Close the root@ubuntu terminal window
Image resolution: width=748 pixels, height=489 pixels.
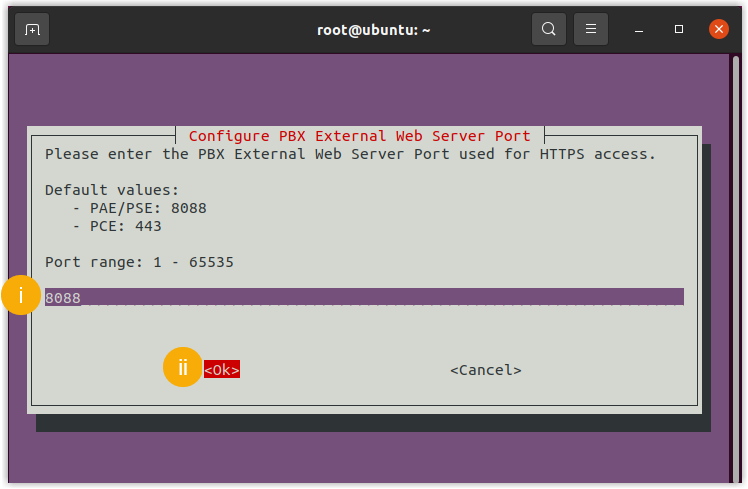pyautogui.click(x=718, y=29)
